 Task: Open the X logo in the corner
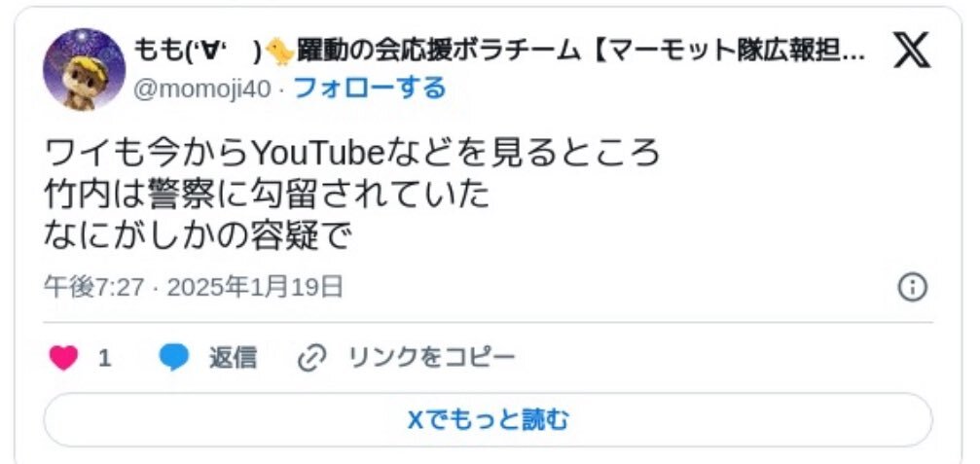(x=911, y=52)
